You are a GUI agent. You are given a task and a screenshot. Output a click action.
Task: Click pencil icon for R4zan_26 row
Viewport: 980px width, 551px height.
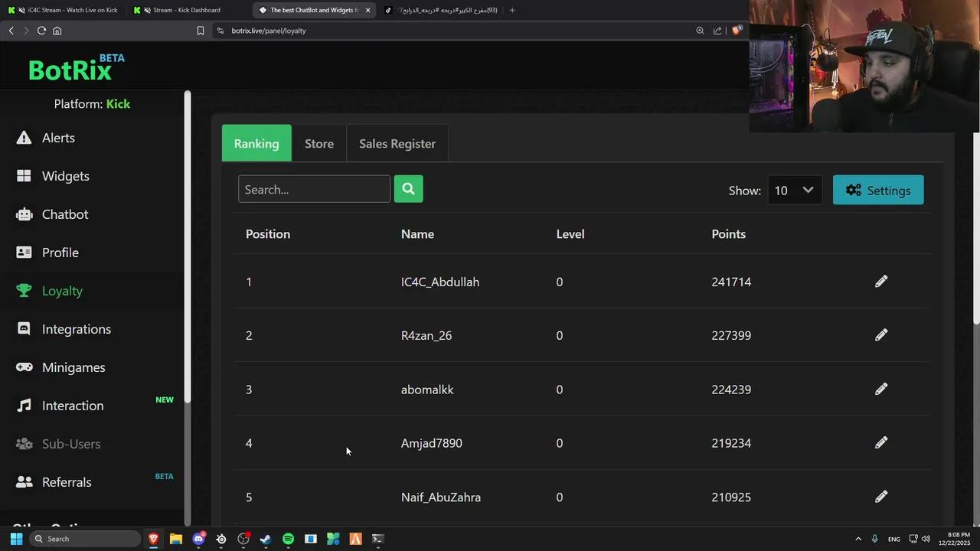pos(881,335)
